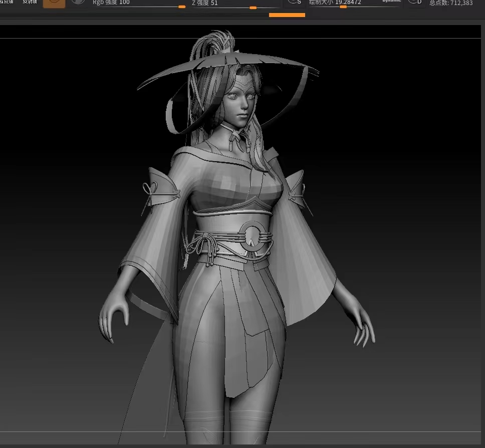Click the S icon before draw size
The image size is (485, 448).
coord(295,3)
